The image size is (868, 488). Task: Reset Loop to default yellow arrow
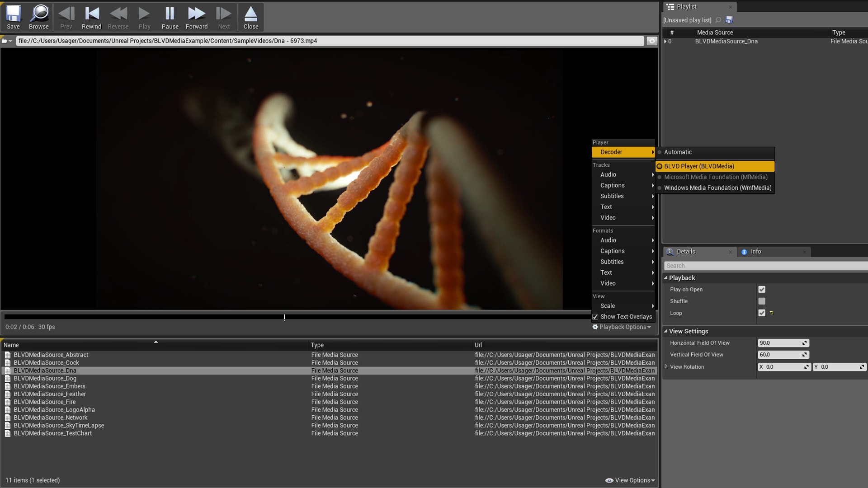(771, 313)
